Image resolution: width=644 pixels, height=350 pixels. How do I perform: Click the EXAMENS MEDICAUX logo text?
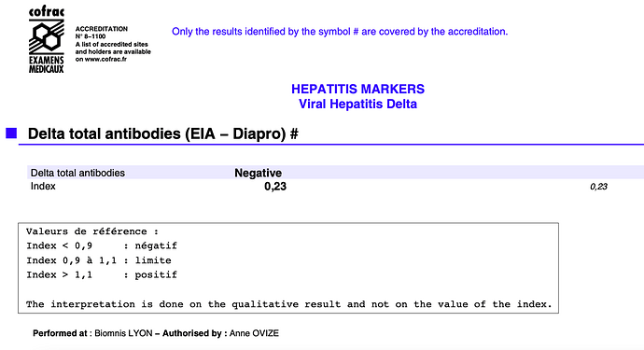pyautogui.click(x=47, y=64)
